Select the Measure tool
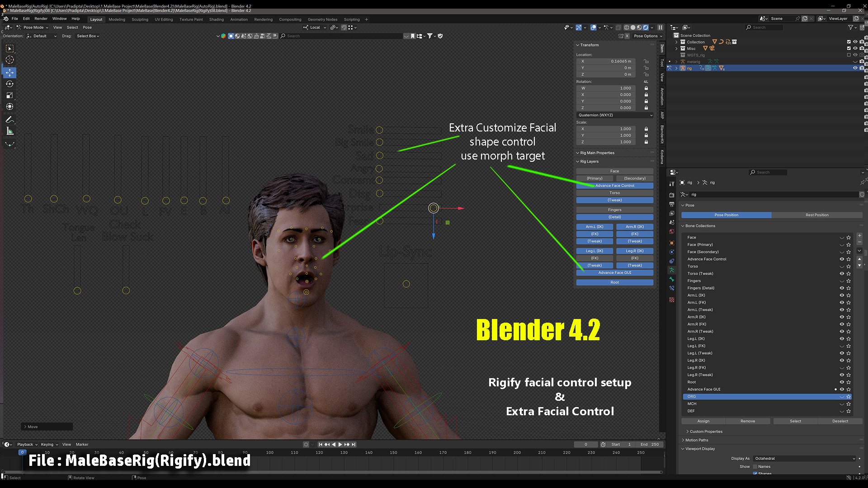 click(x=9, y=131)
